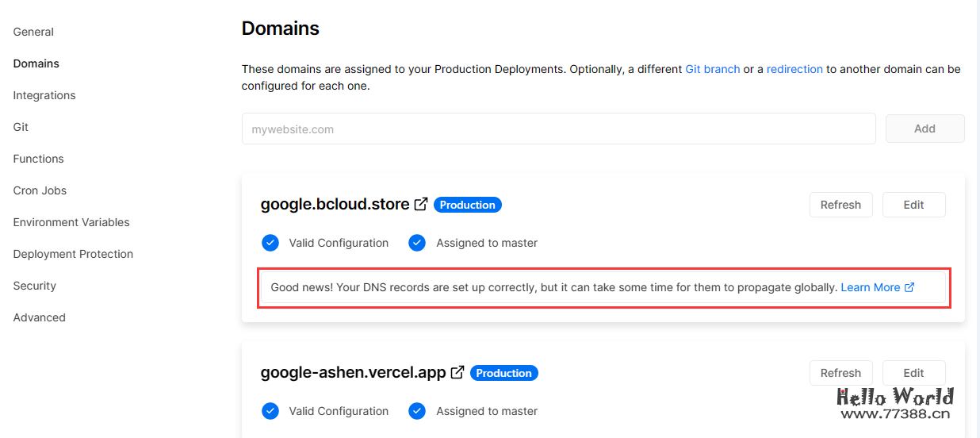Refresh the google-ashen.vercel.app domain
The height and width of the screenshot is (438, 980).
(x=840, y=373)
